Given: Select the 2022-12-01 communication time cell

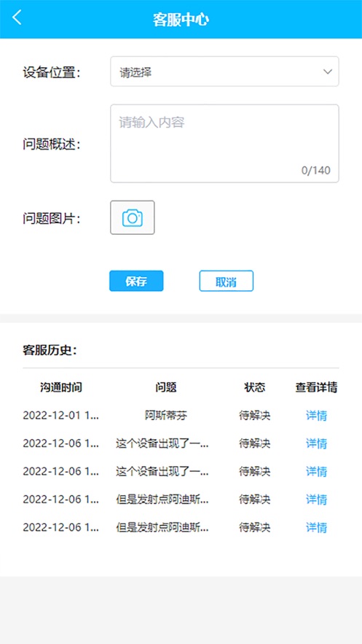Looking at the screenshot, I should [x=61, y=415].
